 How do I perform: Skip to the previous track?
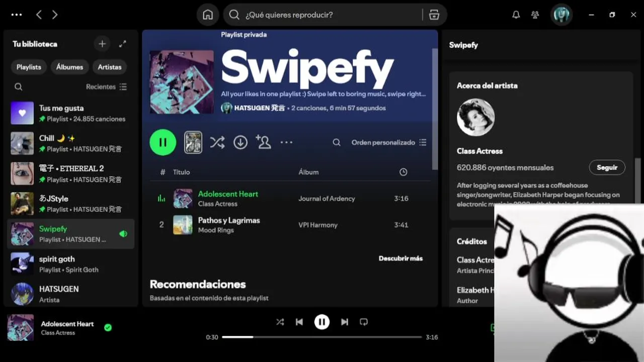pos(299,322)
